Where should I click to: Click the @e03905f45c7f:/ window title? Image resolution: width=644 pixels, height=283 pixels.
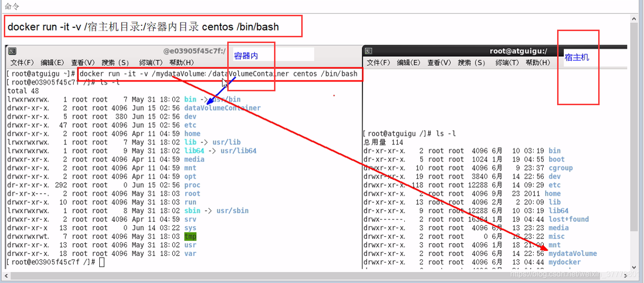click(194, 51)
